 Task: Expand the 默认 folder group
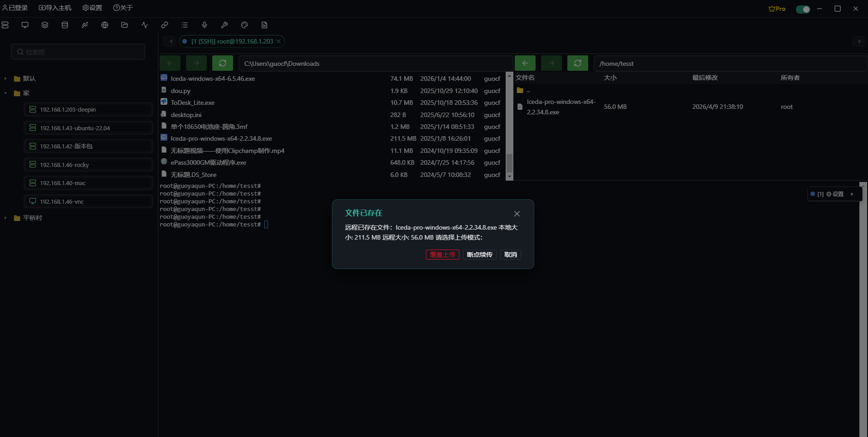pyautogui.click(x=5, y=79)
